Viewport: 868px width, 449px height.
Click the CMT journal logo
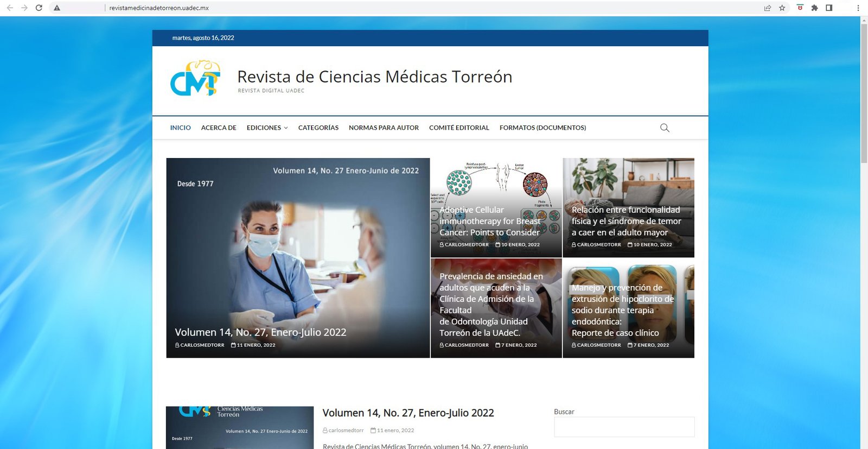(x=195, y=79)
